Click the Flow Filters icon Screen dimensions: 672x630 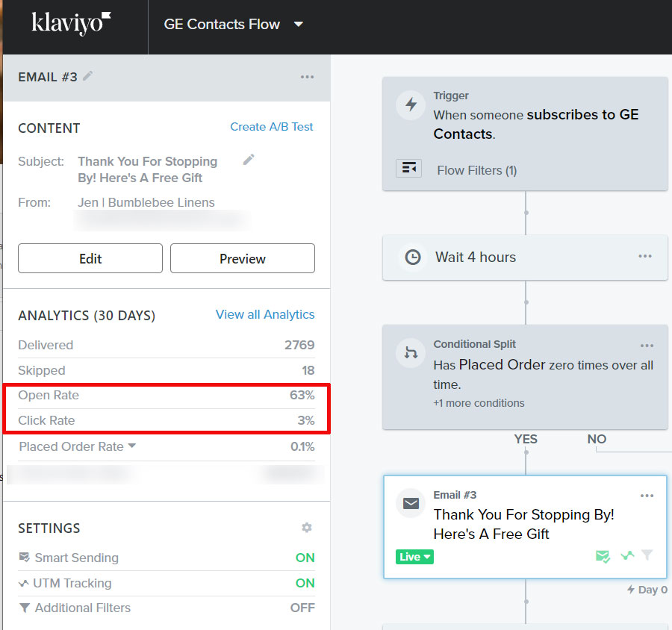point(409,169)
